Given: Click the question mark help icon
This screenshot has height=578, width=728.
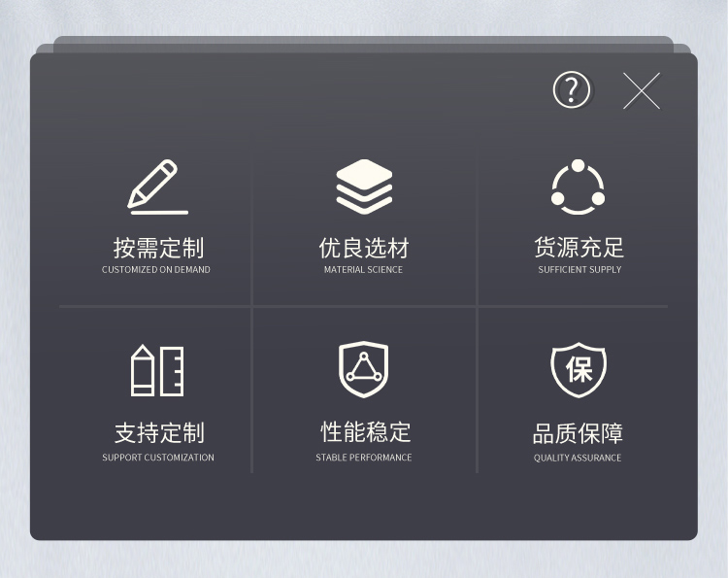Looking at the screenshot, I should pyautogui.click(x=572, y=89).
